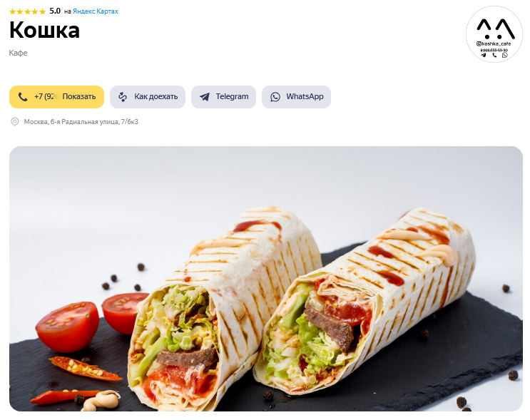Viewport: 530px width, 420px height.
Task: Click the partially hidden +7 (926 number
Action: [x=46, y=97]
